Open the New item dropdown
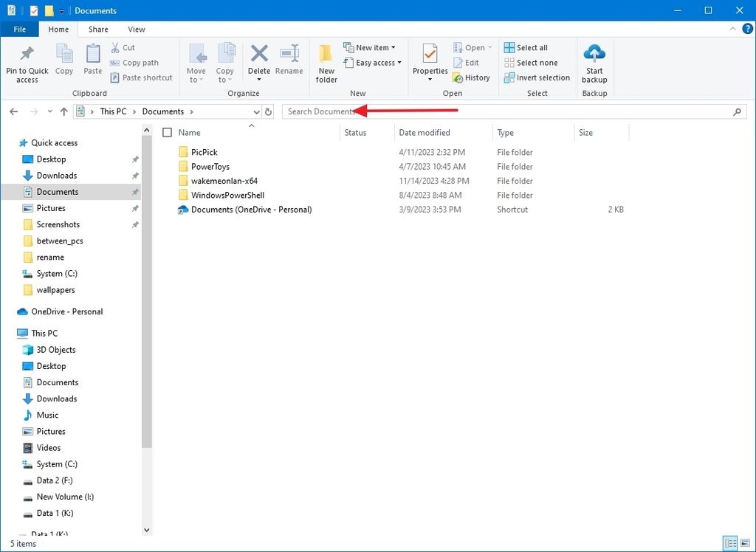Screen dimensions: 756x552 (371, 46)
